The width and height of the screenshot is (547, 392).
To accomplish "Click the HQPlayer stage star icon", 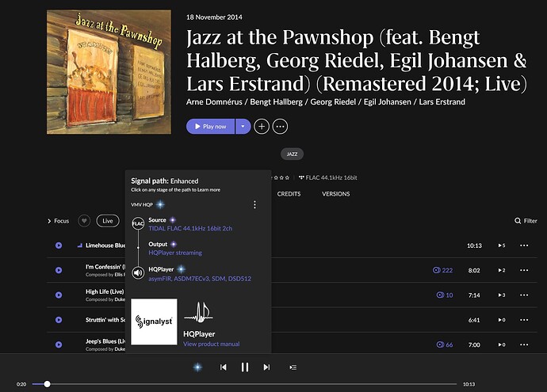I will click(x=181, y=269).
